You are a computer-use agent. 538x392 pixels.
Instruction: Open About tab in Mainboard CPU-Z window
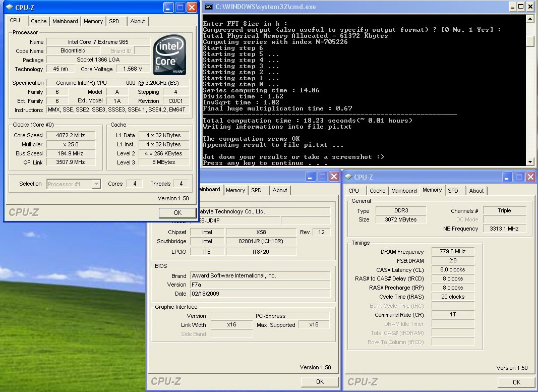280,191
